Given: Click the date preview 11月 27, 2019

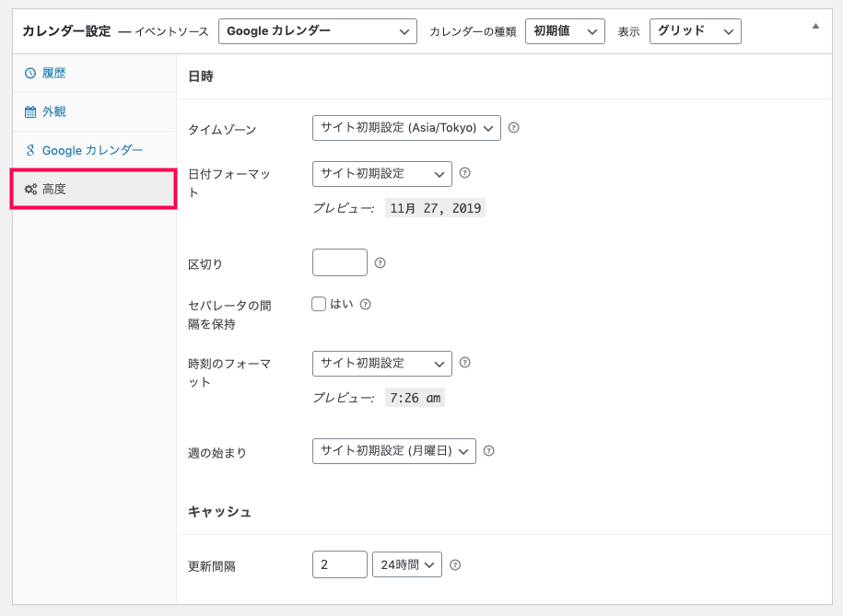Looking at the screenshot, I should (x=436, y=208).
